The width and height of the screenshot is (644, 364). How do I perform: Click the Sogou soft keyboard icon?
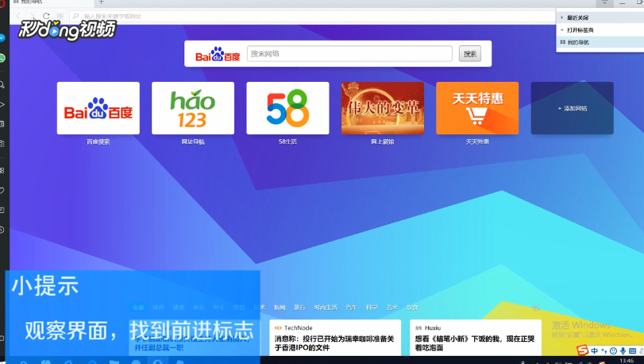coord(633,350)
